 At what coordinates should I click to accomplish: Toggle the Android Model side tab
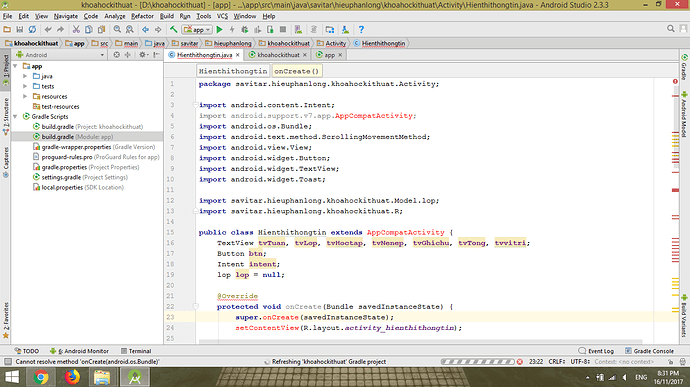[x=684, y=114]
